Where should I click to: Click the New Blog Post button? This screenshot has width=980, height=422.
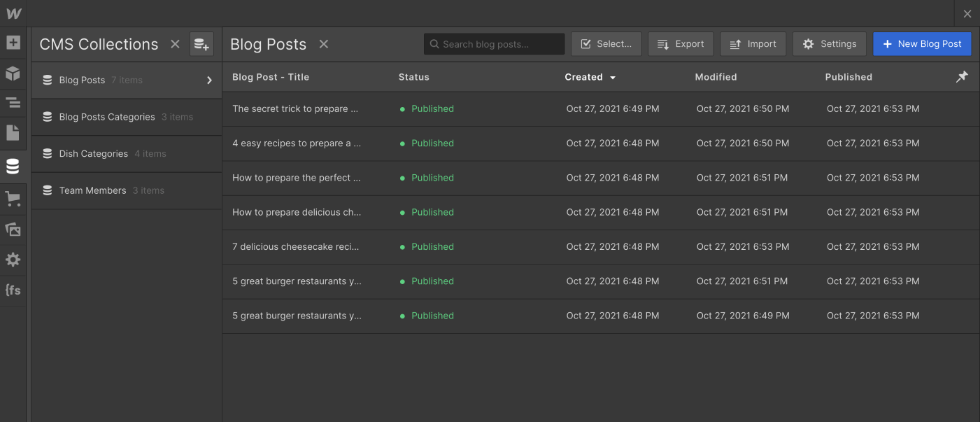coord(922,44)
